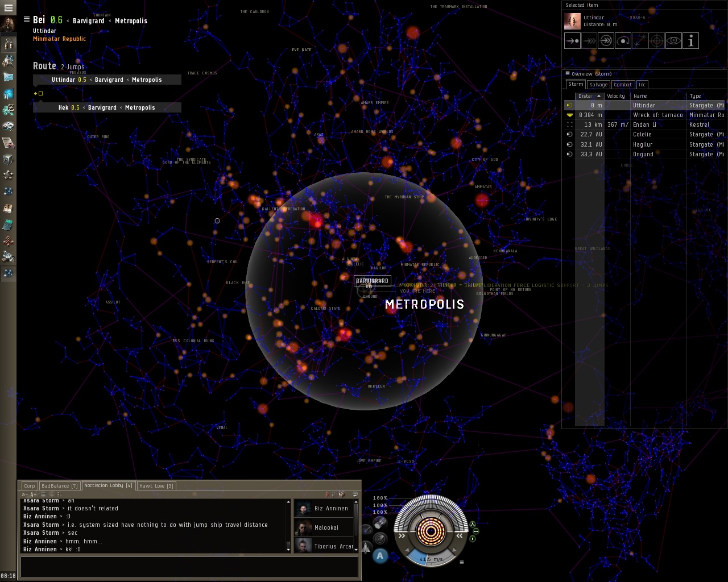
Task: Open the Neocom main menu button
Action: [8, 8]
